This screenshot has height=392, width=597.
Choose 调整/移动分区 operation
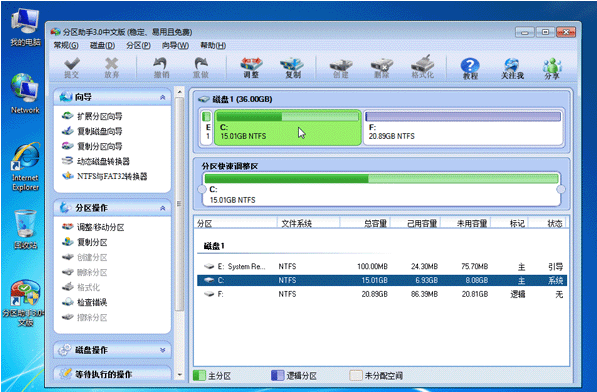(x=93, y=227)
